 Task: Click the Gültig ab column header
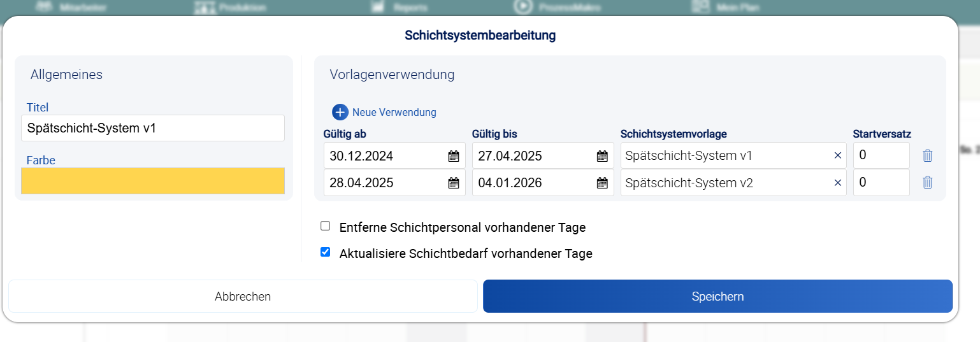point(345,134)
